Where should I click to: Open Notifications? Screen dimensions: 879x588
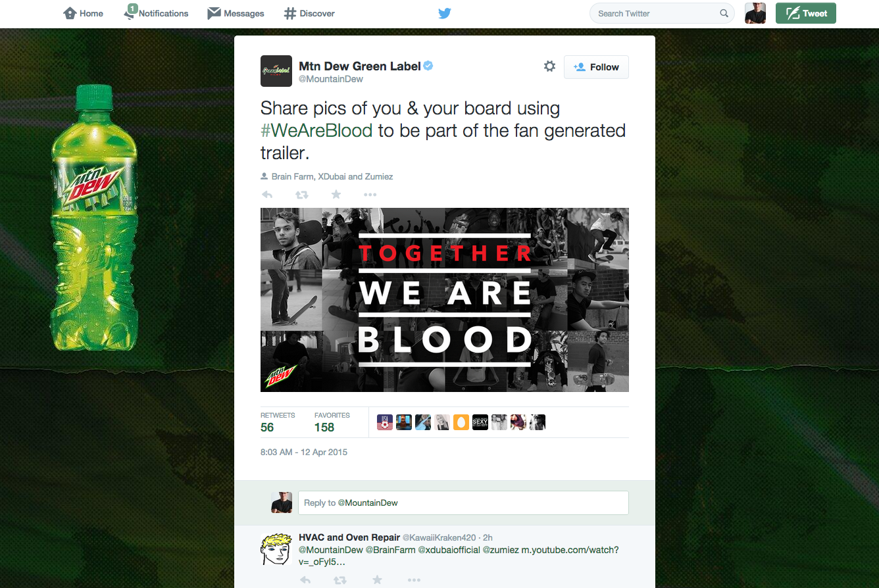coord(156,13)
